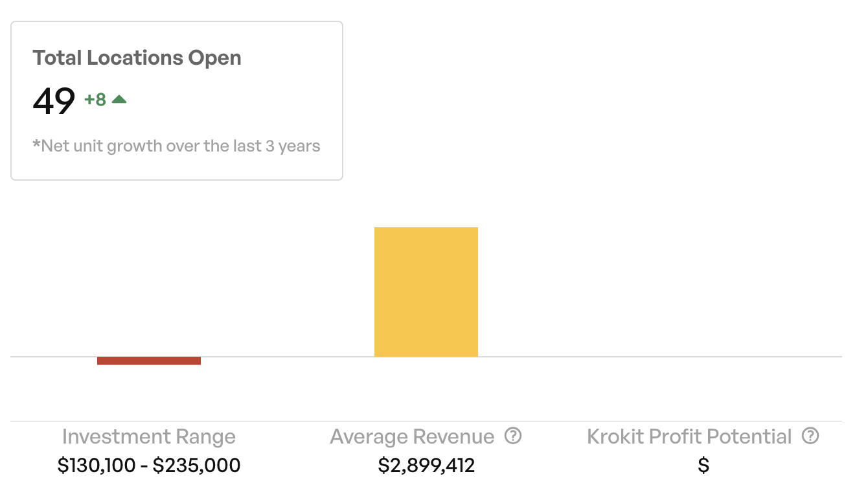The height and width of the screenshot is (496, 868).
Task: Click the Krokit Profit Potential label
Action: coord(689,437)
